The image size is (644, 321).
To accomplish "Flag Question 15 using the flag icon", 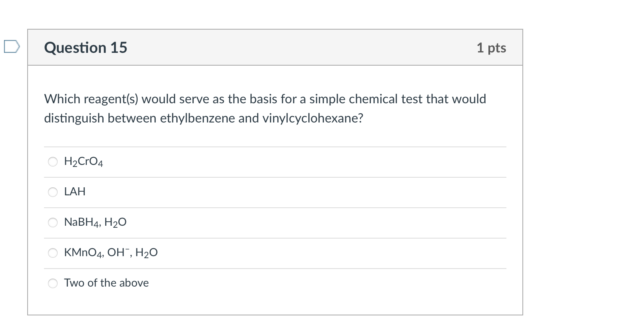I will [11, 46].
